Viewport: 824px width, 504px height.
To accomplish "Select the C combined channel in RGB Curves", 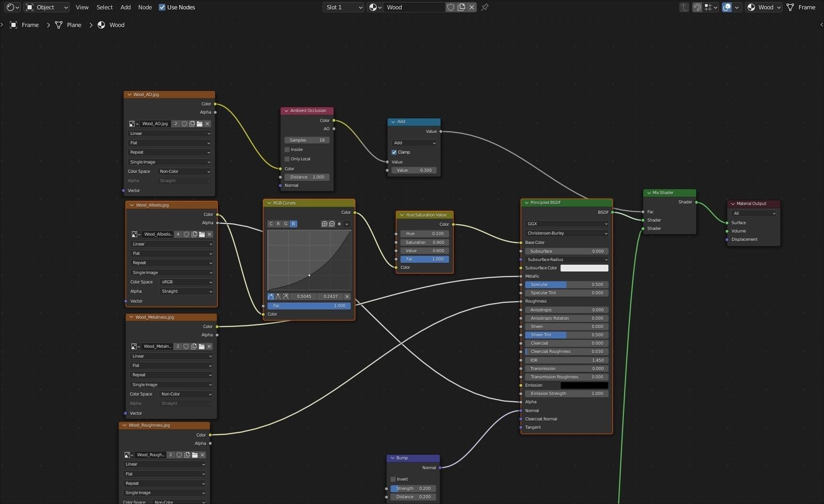I will (271, 224).
